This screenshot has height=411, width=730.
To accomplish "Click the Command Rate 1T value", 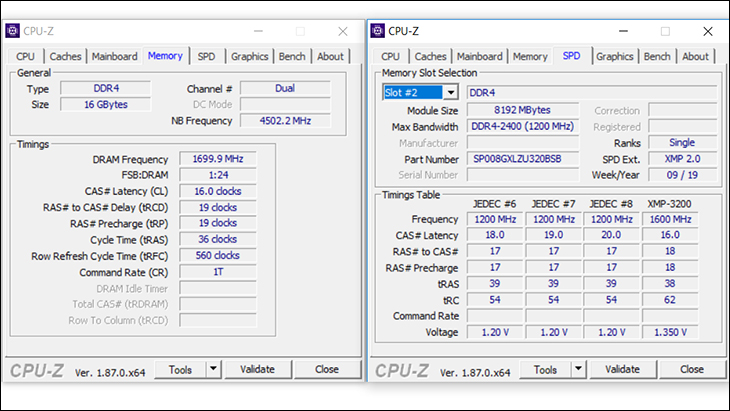I will (x=218, y=272).
